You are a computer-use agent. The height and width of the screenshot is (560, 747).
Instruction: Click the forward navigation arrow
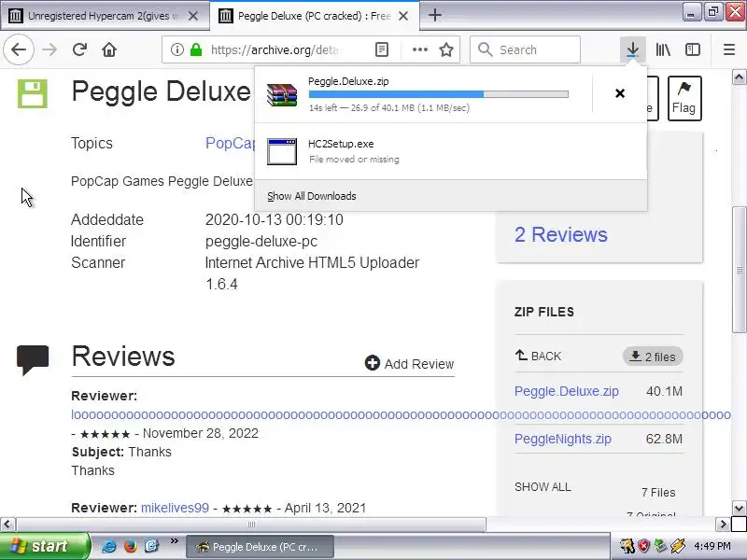tap(49, 49)
